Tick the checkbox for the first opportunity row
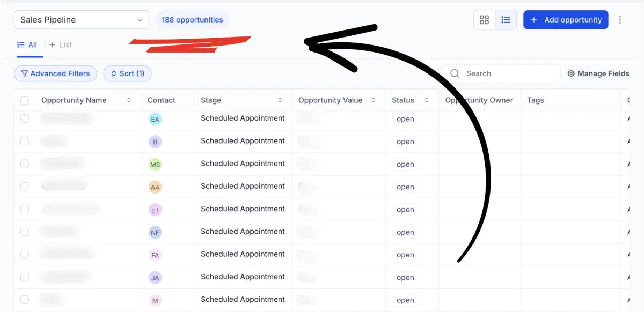This screenshot has width=644, height=312. [25, 118]
